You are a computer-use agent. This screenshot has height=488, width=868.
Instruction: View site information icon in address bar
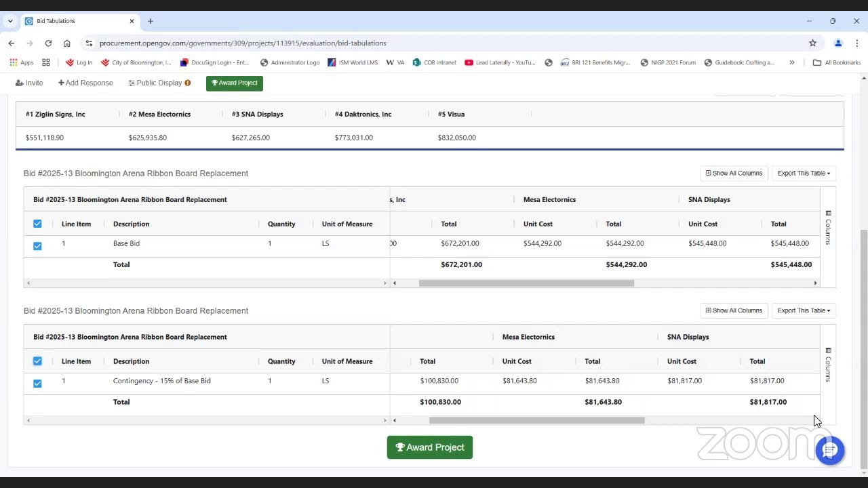89,43
